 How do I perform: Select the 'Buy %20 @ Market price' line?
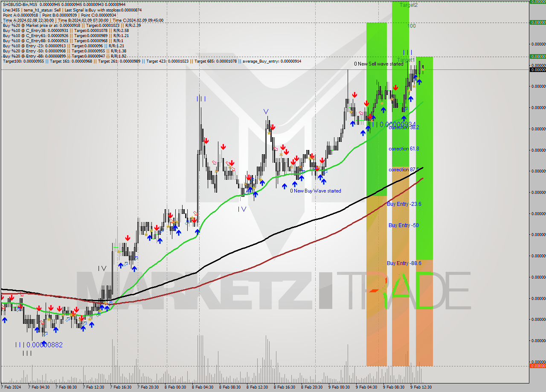tap(72, 25)
